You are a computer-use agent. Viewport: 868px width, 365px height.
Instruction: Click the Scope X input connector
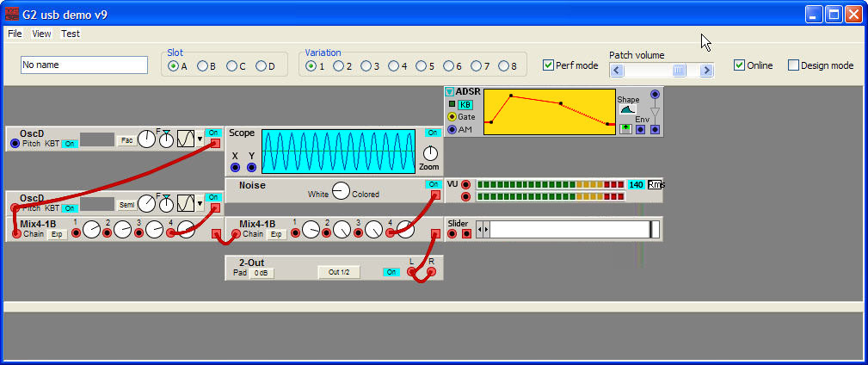point(235,167)
